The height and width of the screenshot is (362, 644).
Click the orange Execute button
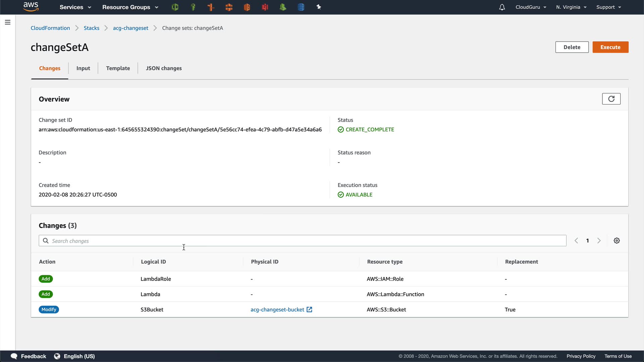[610, 47]
